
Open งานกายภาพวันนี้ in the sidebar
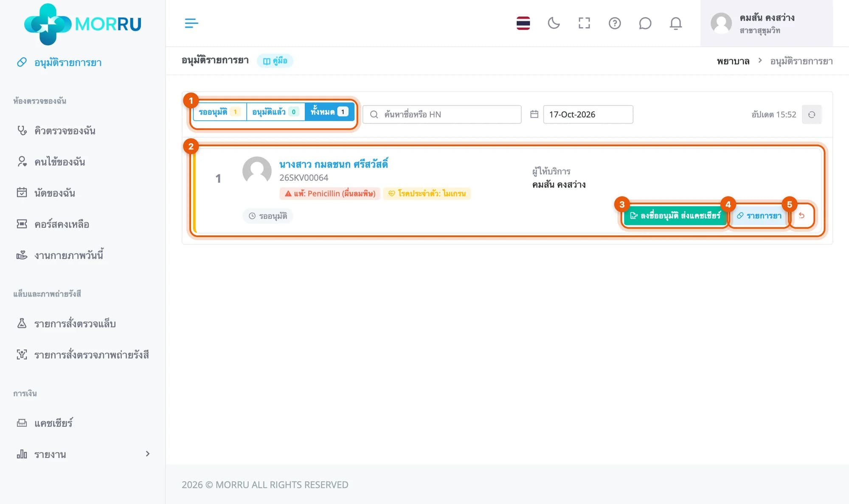pos(69,255)
